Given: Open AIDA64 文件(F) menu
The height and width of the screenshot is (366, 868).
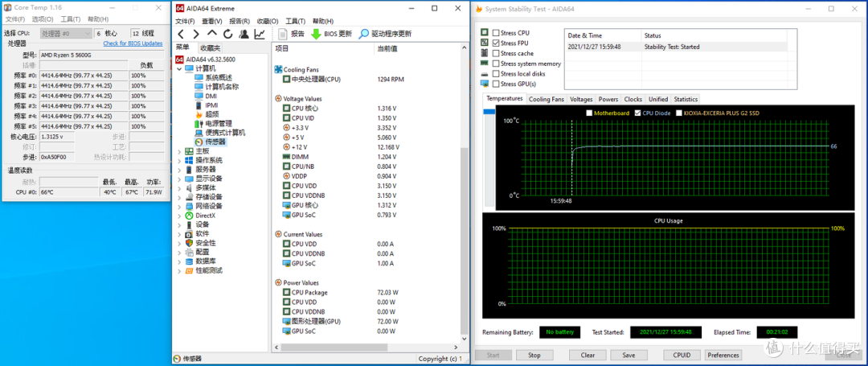Looking at the screenshot, I should pyautogui.click(x=186, y=21).
